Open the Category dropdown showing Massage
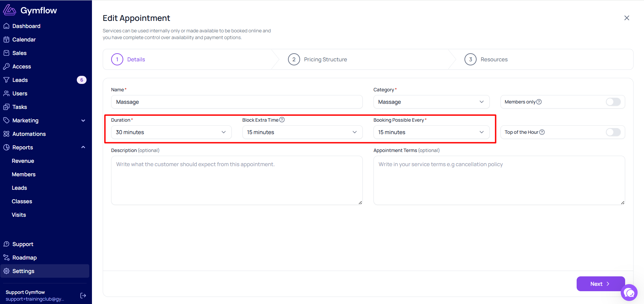Viewport: 644px width, 304px height. (431, 102)
